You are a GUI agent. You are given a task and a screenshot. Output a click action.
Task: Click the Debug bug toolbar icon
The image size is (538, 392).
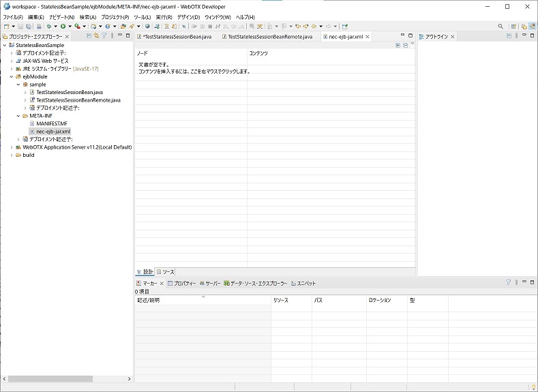pyautogui.click(x=48, y=27)
